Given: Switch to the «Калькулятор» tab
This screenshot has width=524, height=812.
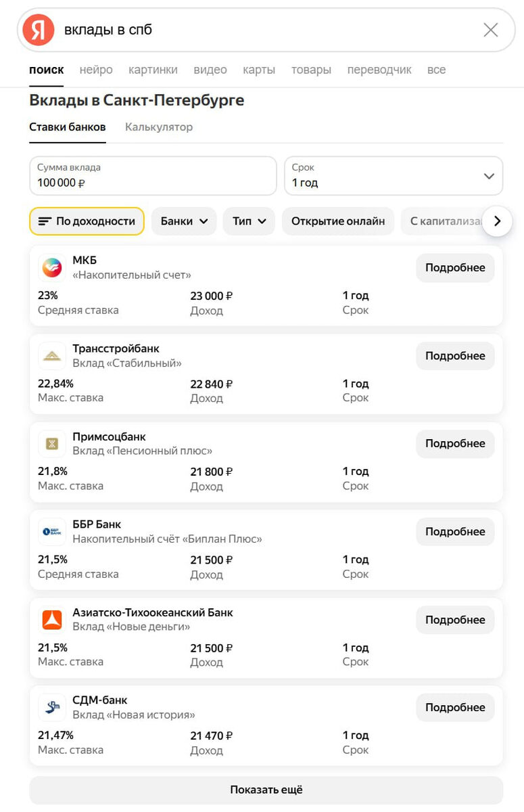Looking at the screenshot, I should coord(159,127).
